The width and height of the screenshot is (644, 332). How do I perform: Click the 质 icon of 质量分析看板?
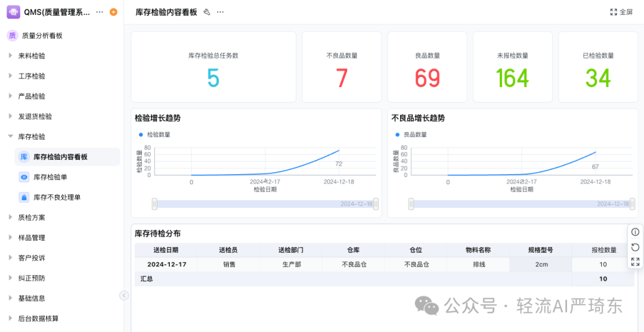coord(13,36)
